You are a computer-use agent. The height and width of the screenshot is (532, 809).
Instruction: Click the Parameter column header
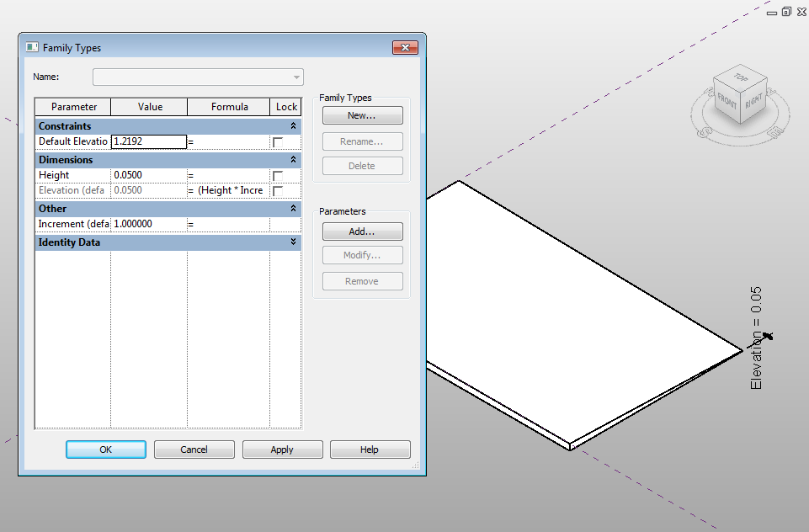pos(73,107)
